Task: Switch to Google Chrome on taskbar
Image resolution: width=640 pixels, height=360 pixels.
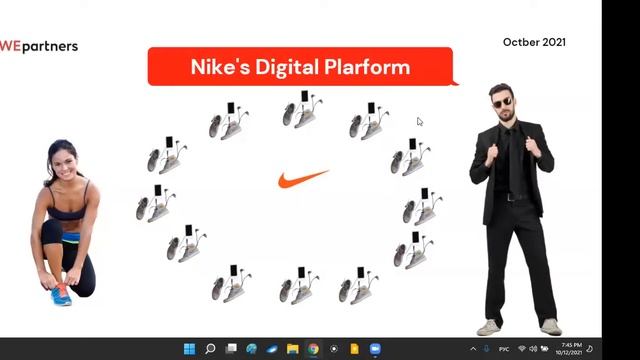Action: (313, 349)
